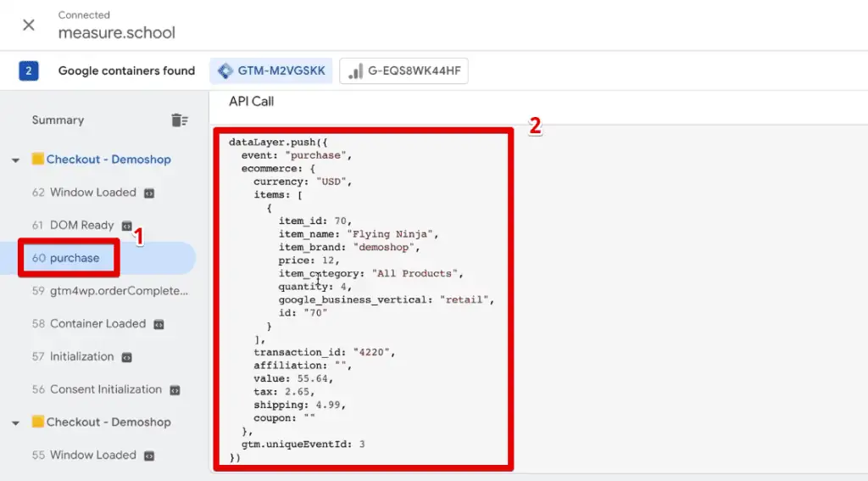Click the id: "70" line
The width and height of the screenshot is (868, 481).
[303, 313]
